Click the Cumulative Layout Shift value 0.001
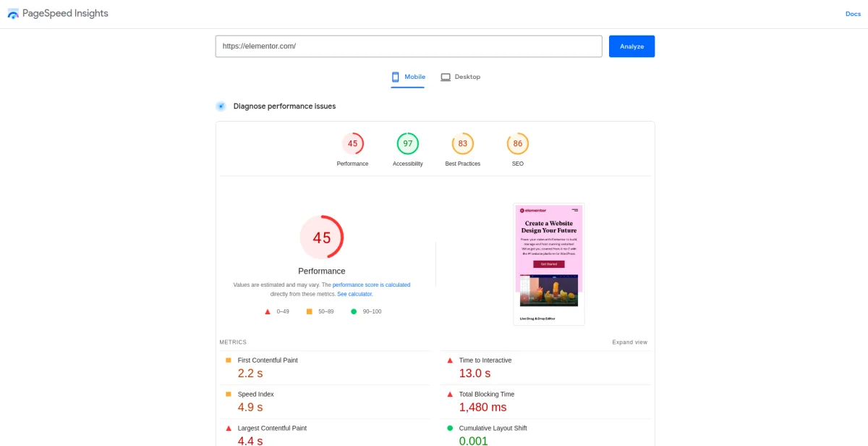868x446 pixels. [x=474, y=441]
